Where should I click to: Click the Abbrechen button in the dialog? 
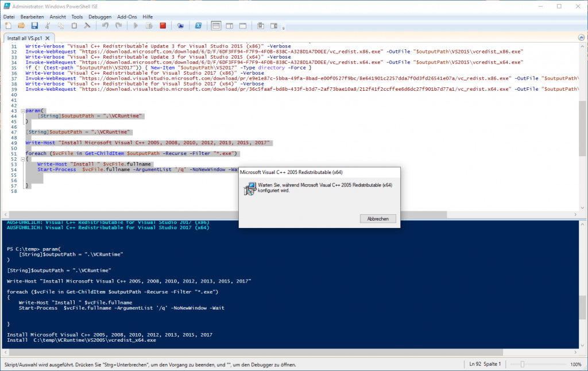pos(378,219)
